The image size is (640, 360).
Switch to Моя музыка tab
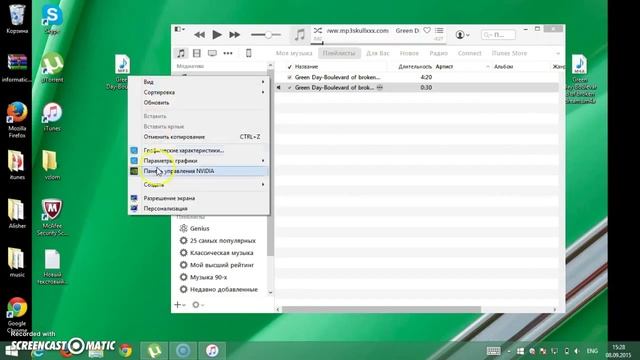click(x=294, y=53)
